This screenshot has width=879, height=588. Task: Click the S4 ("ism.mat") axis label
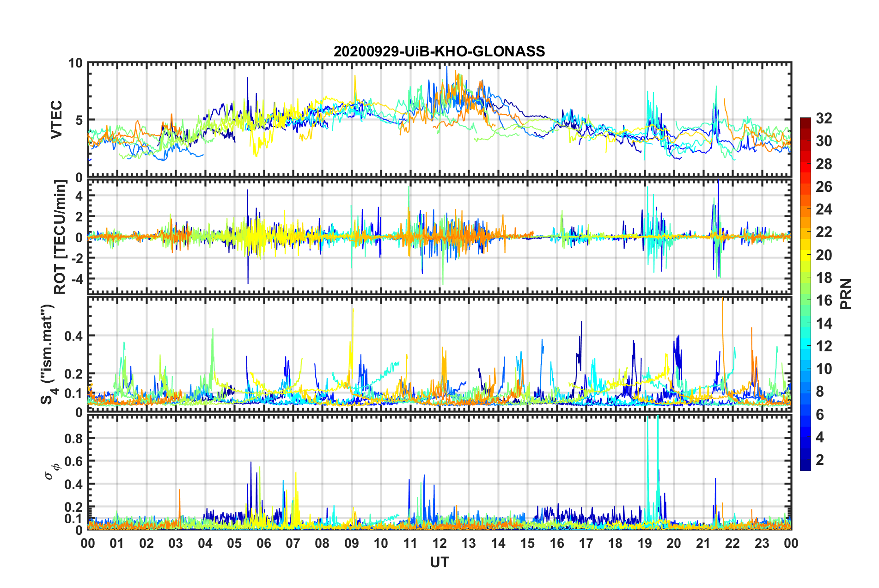pyautogui.click(x=48, y=355)
